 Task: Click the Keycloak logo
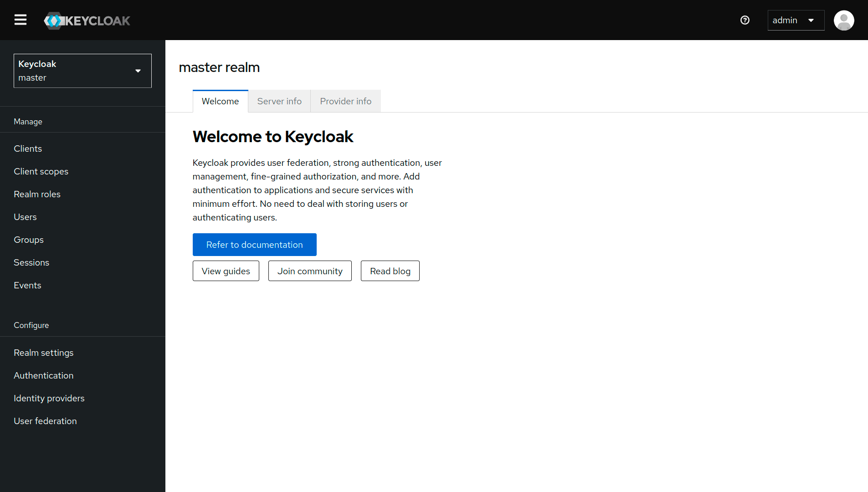click(x=87, y=20)
